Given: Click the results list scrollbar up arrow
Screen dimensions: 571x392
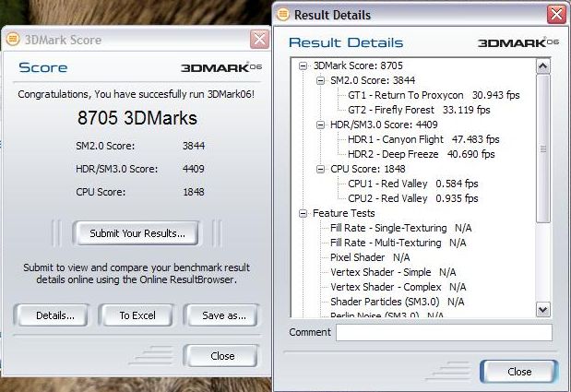Looking at the screenshot, I should click(542, 67).
